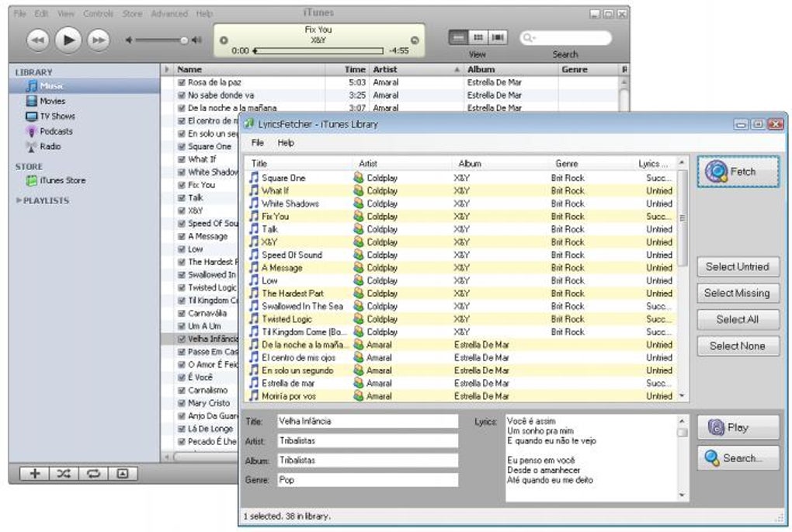Click the iTunes Play button
Image resolution: width=792 pixels, height=532 pixels.
pos(68,40)
